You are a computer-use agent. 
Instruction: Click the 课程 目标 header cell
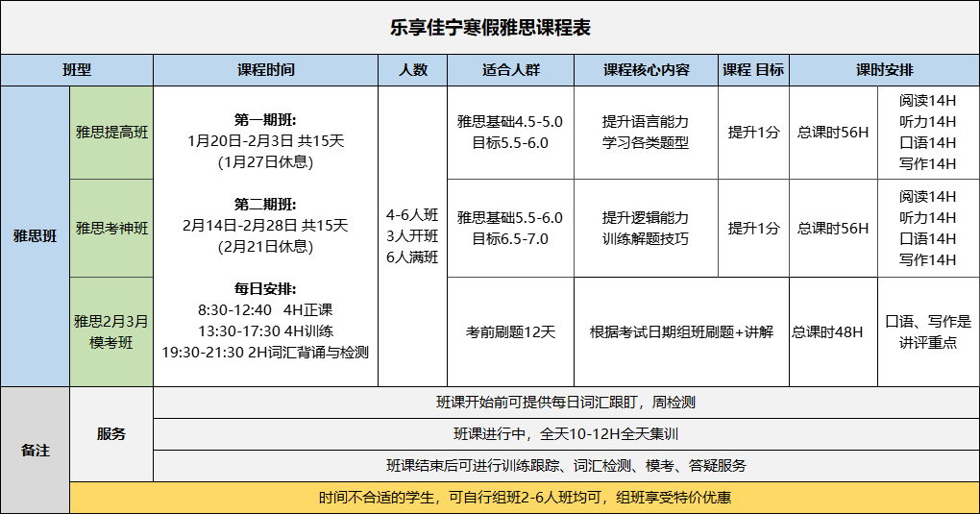pos(754,70)
